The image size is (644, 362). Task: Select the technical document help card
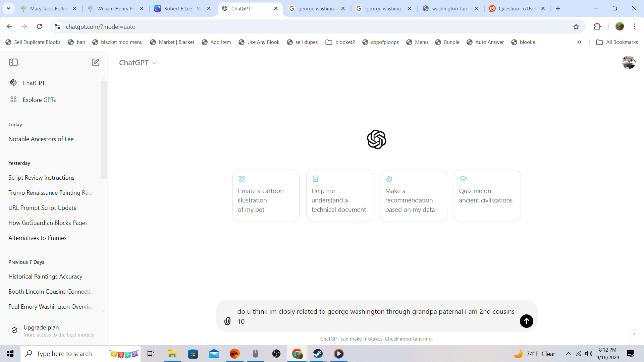pos(340,195)
